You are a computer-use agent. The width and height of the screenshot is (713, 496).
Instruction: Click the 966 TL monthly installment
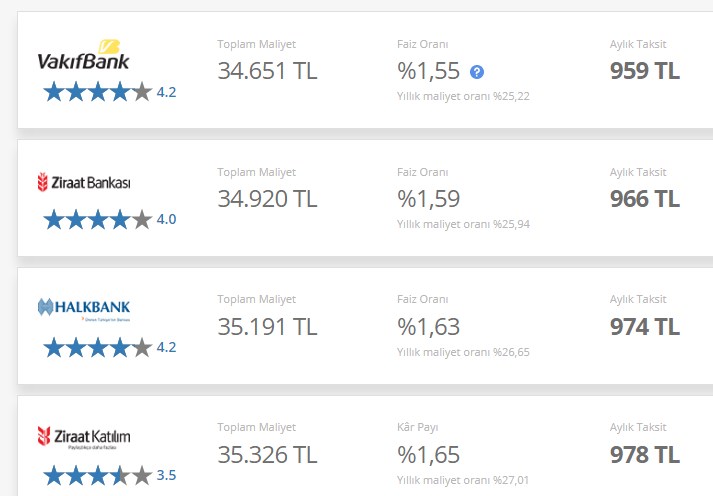click(x=645, y=199)
